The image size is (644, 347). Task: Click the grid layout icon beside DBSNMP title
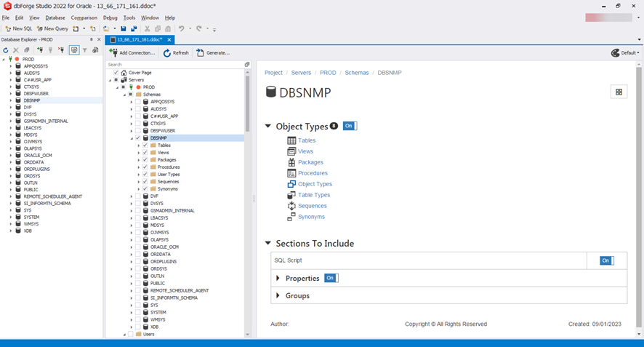tap(619, 92)
